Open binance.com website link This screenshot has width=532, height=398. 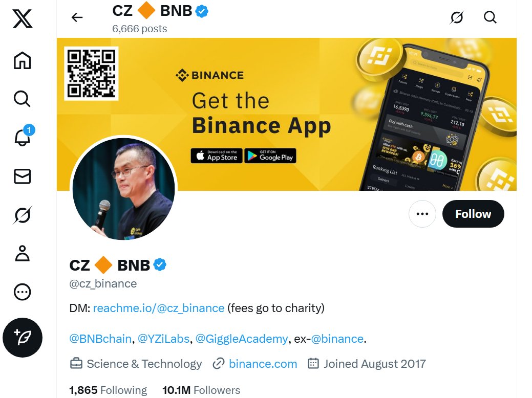click(x=263, y=364)
